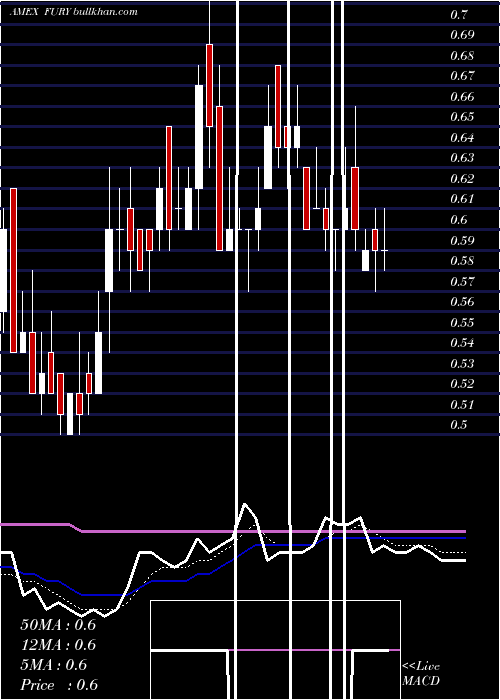Click the '12MA : 0.6' reading
The image size is (500, 700).
[58, 645]
